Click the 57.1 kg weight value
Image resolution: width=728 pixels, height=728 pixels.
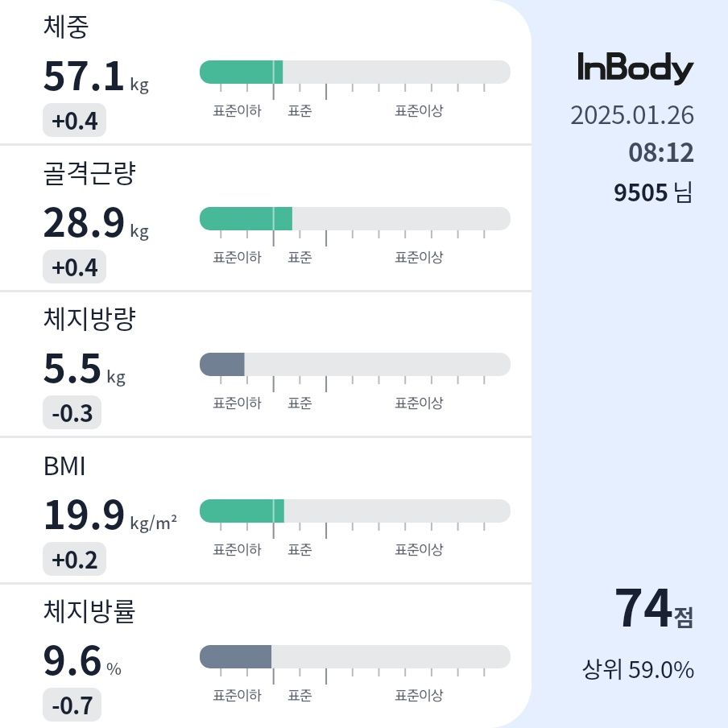coord(96,77)
